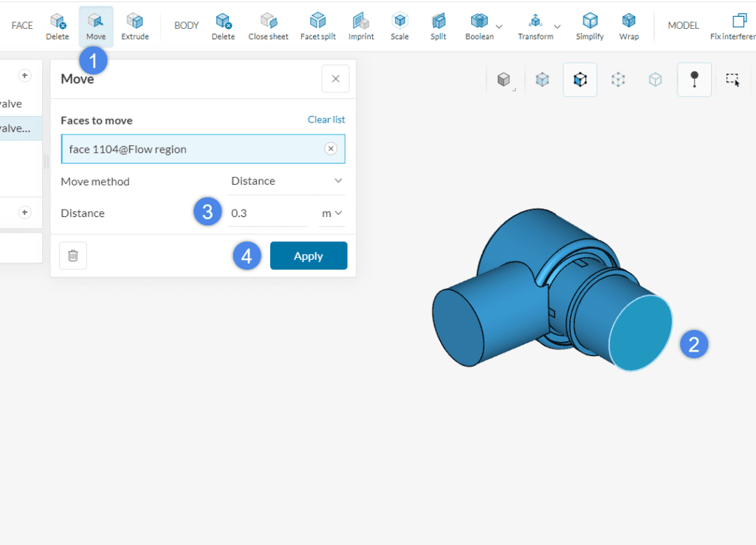The image size is (756, 545).
Task: Switch to the MODEL tab
Action: pyautogui.click(x=683, y=25)
